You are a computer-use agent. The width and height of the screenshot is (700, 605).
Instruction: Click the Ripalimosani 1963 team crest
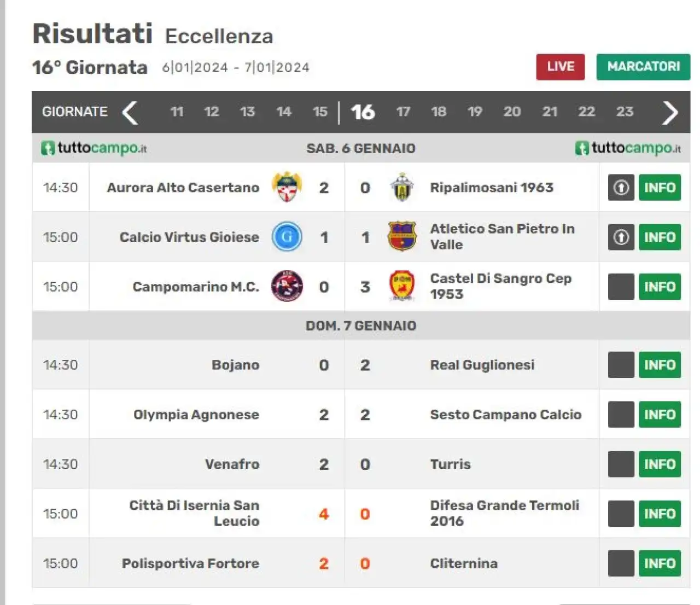(402, 187)
